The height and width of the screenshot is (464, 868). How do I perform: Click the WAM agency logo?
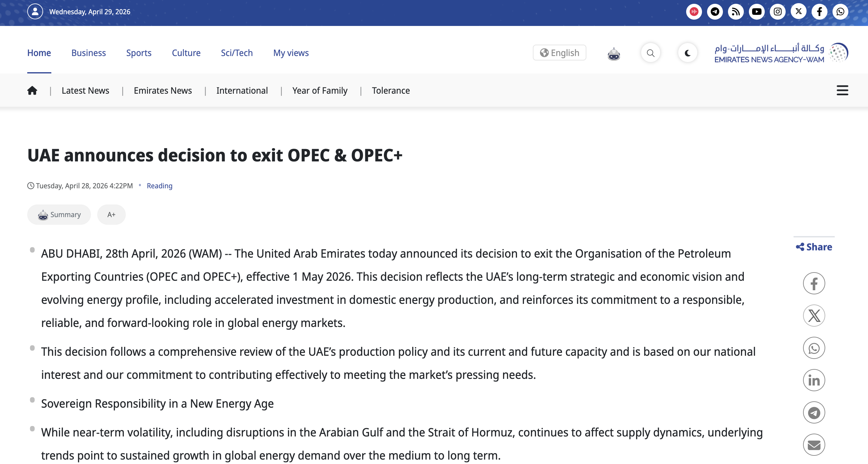tap(781, 53)
